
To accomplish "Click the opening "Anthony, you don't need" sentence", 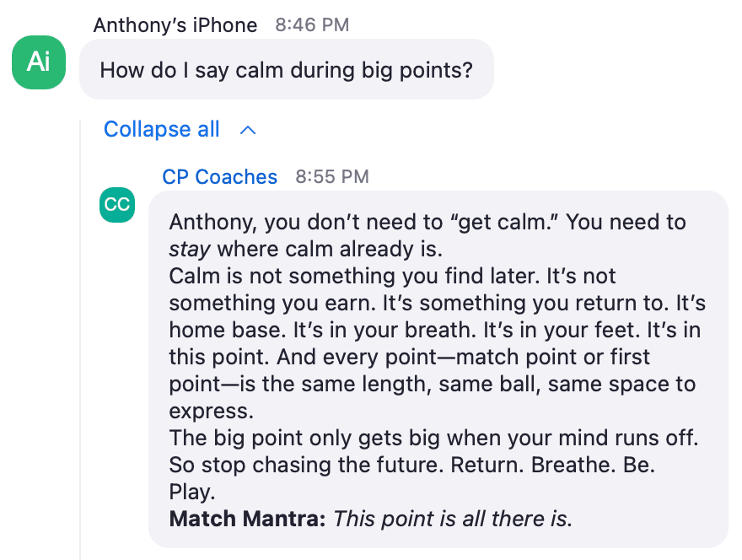I will [x=363, y=222].
